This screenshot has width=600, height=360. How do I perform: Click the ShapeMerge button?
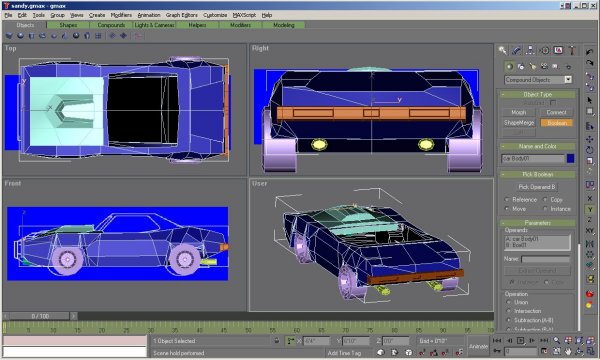[518, 123]
